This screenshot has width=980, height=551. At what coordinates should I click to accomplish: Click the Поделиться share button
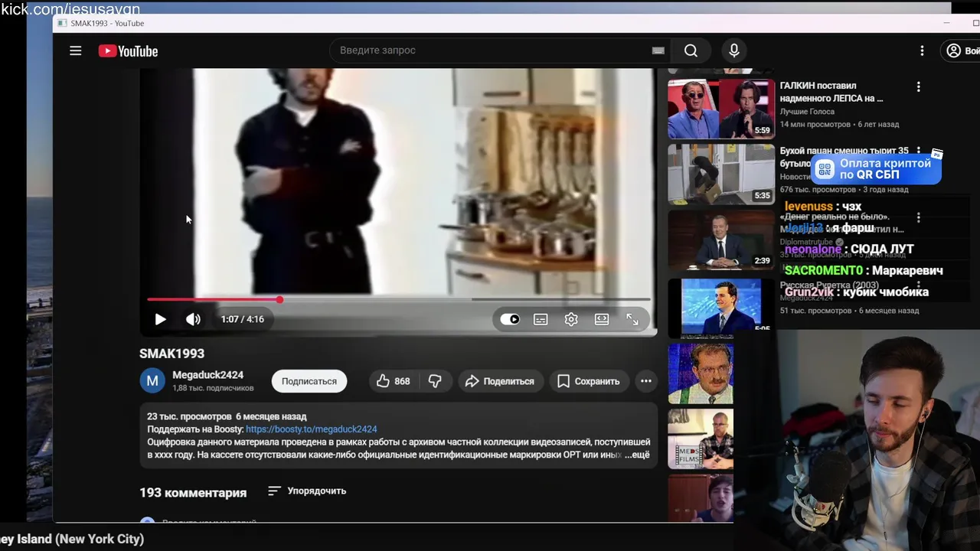(x=500, y=381)
